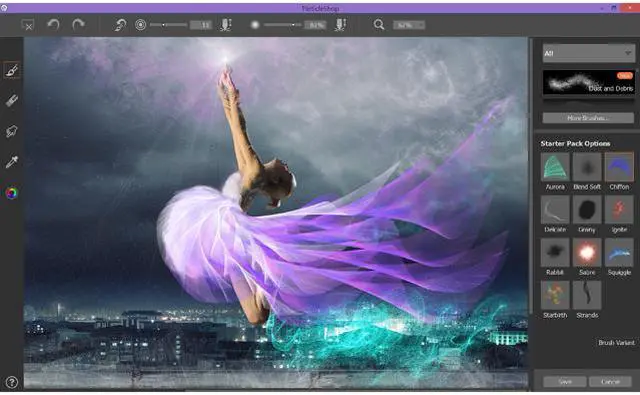This screenshot has width=640, height=395.
Task: Click the Dust and Debris brush banner
Action: point(589,83)
